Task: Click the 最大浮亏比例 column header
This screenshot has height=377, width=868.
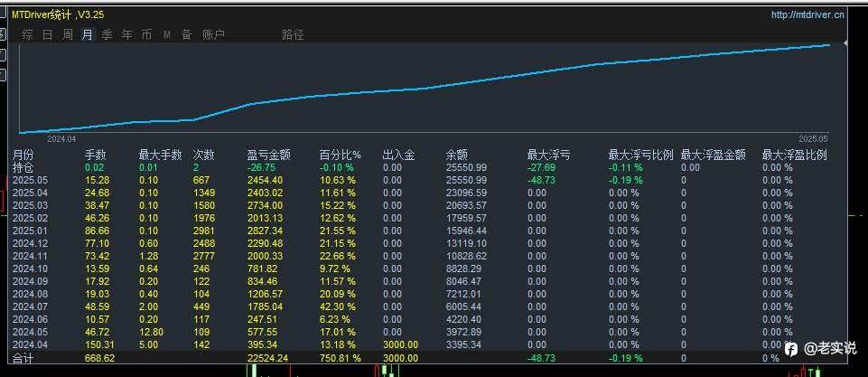Action: (640, 156)
